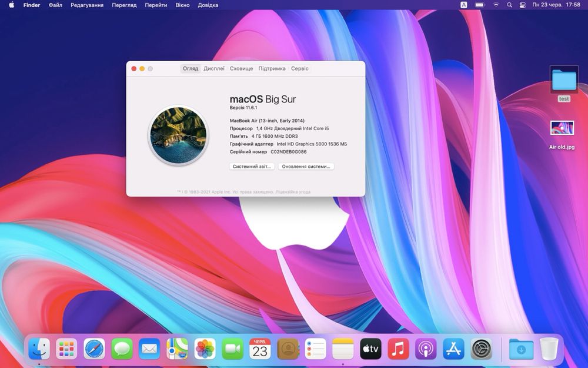Open the Finder menu
The image size is (588, 368).
32,5
